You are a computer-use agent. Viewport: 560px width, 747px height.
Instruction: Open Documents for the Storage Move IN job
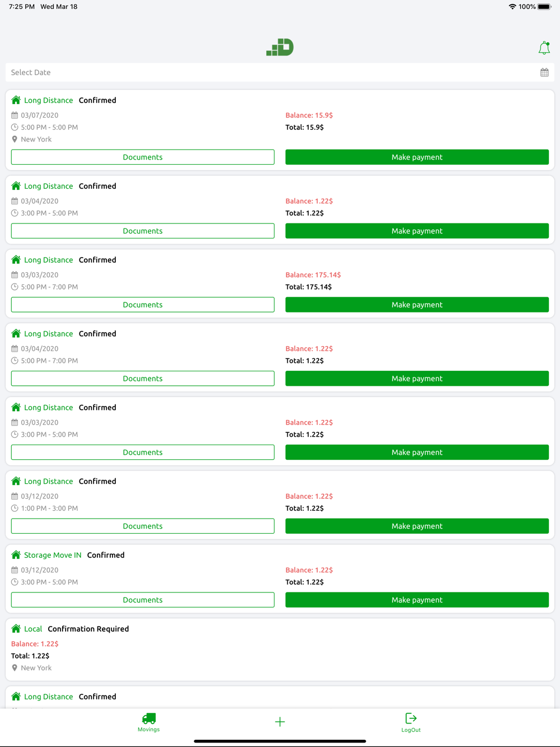(x=143, y=600)
